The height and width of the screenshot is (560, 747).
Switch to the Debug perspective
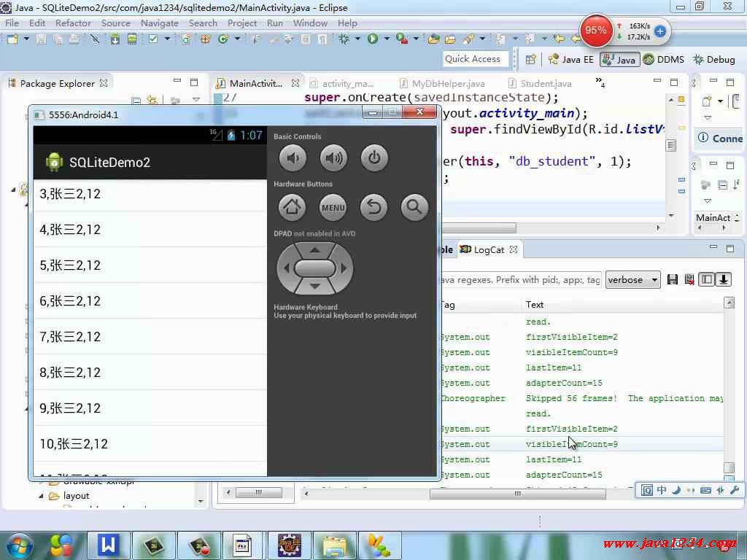(713, 60)
